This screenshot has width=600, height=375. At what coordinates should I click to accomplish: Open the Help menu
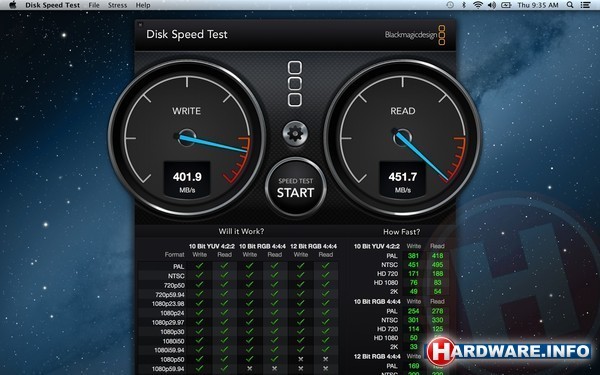click(143, 5)
